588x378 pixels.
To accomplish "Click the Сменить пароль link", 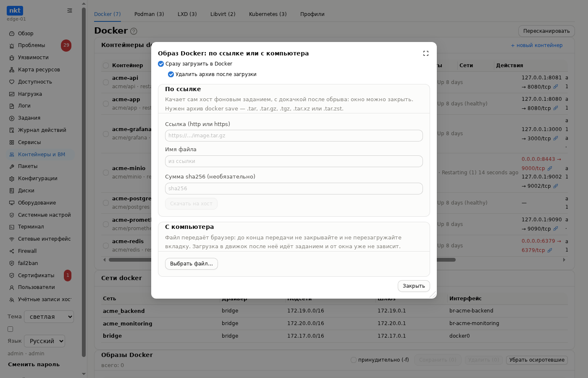I will point(34,365).
